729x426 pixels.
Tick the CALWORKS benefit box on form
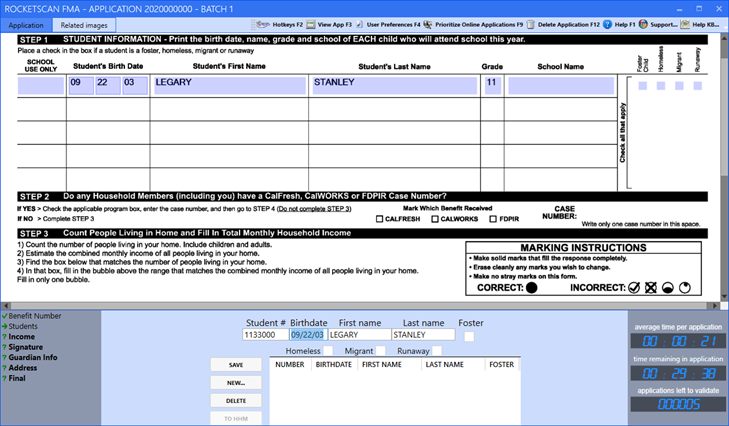pyautogui.click(x=435, y=219)
